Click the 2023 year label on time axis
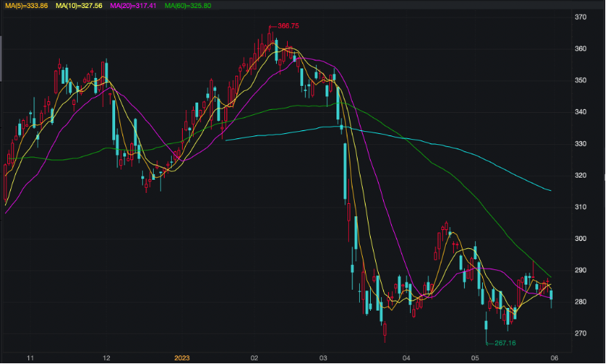 pos(181,358)
